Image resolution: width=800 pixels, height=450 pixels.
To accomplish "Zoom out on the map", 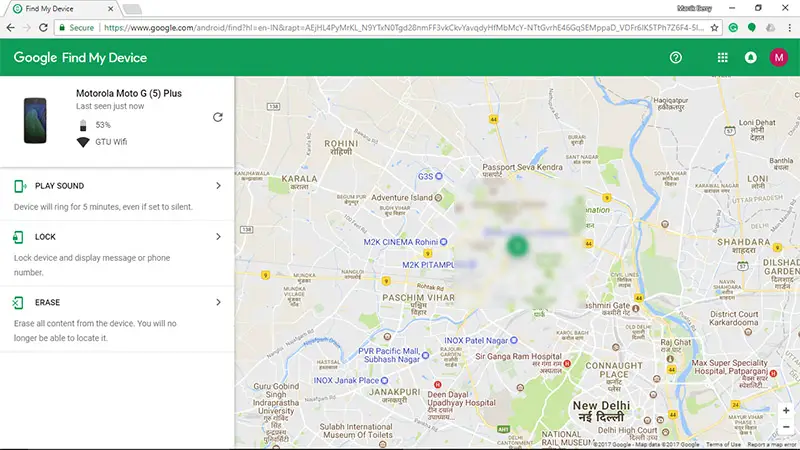I will click(786, 427).
